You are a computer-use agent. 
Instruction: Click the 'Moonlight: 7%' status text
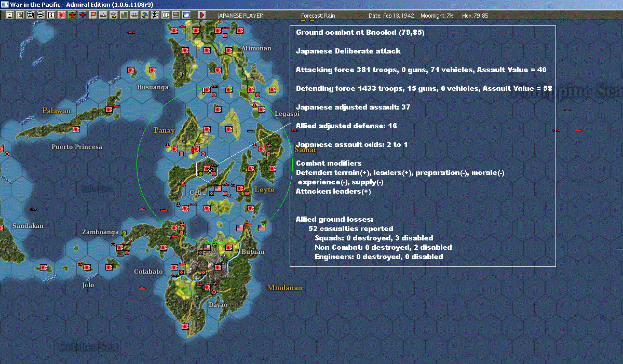(437, 16)
